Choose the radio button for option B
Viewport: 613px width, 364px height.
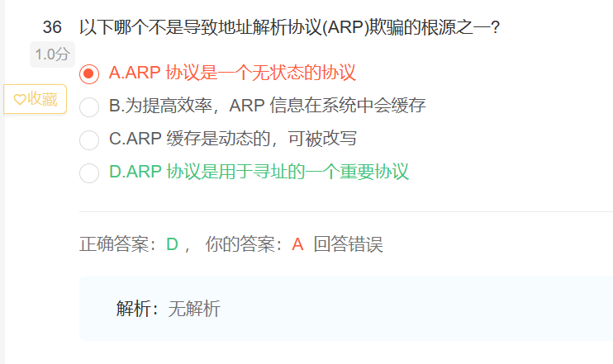[89, 106]
